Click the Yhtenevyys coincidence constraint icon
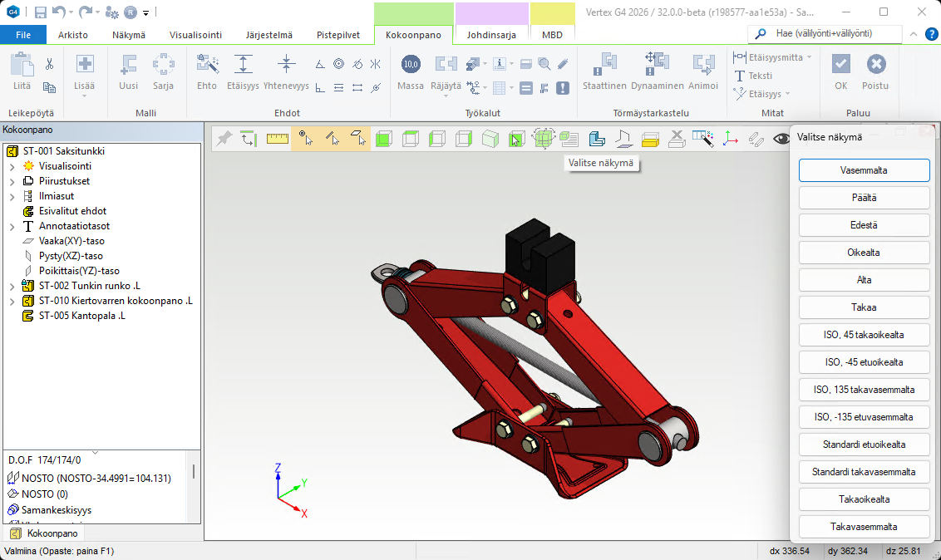This screenshot has width=941, height=560. [286, 66]
